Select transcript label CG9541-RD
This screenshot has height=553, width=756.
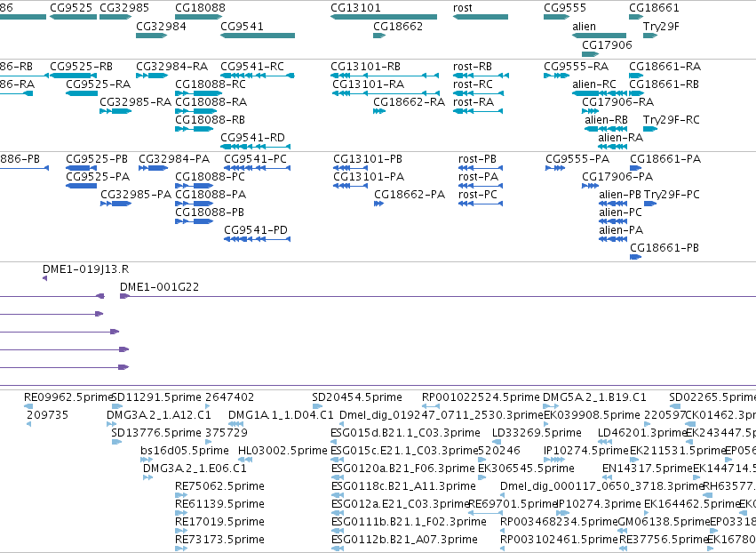252,138
